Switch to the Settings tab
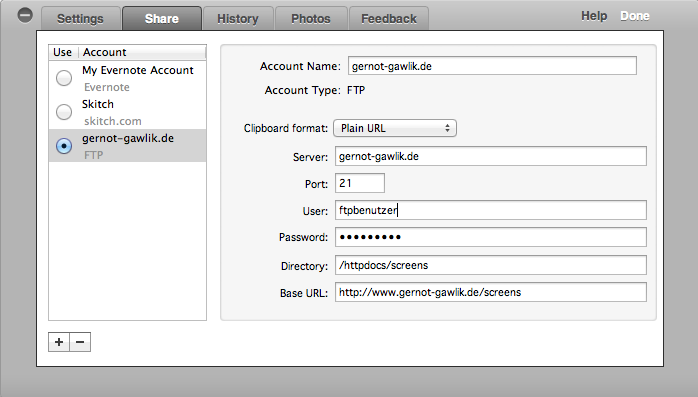The width and height of the screenshot is (698, 397). pos(81,19)
